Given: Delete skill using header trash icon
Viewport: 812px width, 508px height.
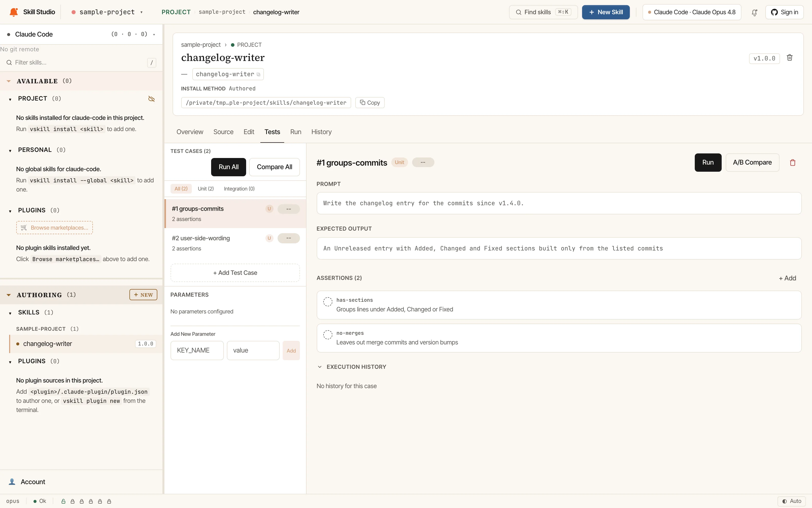Looking at the screenshot, I should coord(789,58).
